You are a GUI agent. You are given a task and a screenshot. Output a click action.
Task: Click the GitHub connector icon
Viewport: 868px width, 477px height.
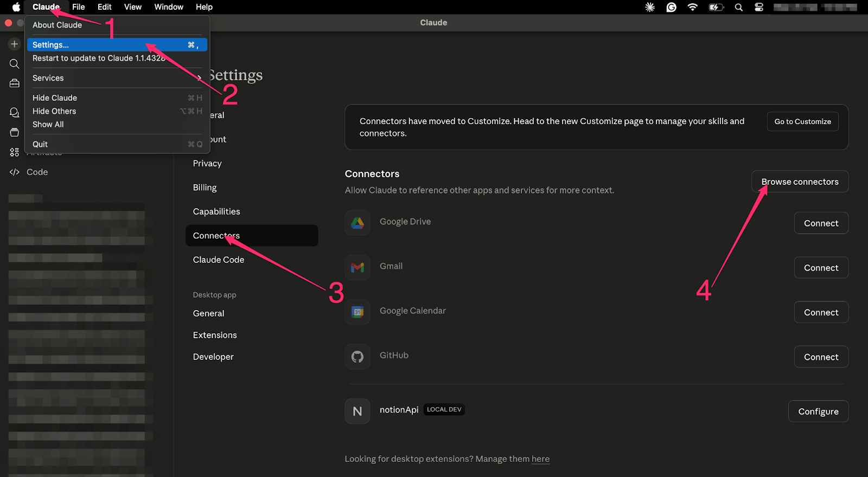click(358, 357)
